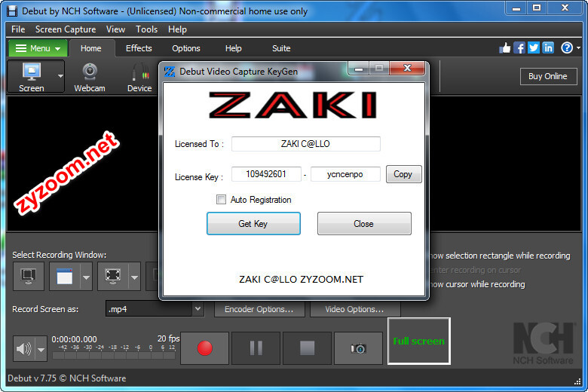Viewport: 588px width, 392px height.
Task: Click the speaker volume icon
Action: (x=24, y=349)
